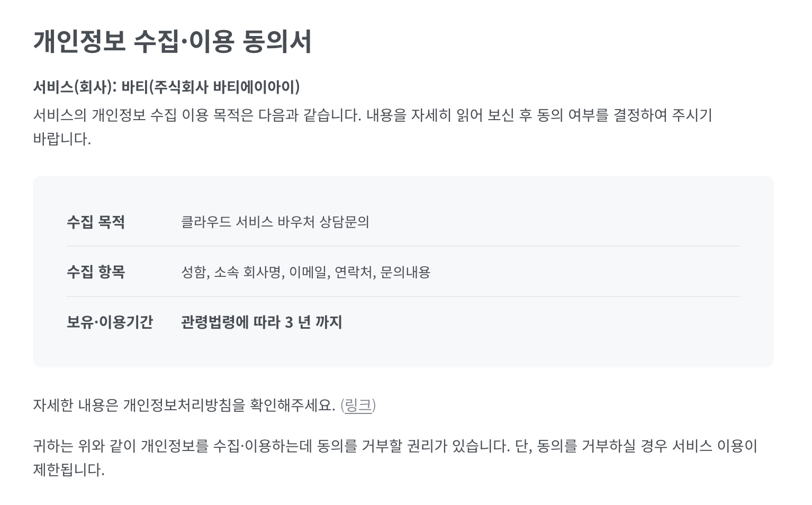Click the 클라우드 서비스 바우처 상담문의 text
This screenshot has width=812, height=505.
pyautogui.click(x=275, y=221)
